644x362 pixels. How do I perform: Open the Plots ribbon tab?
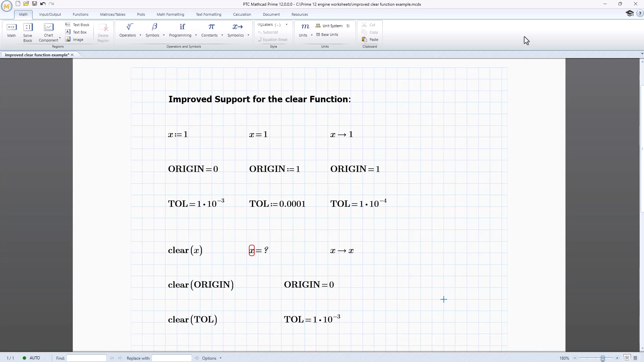(141, 14)
